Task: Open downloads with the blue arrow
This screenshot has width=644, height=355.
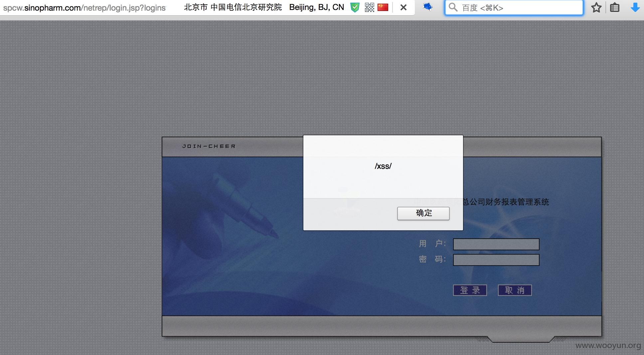Action: (635, 7)
